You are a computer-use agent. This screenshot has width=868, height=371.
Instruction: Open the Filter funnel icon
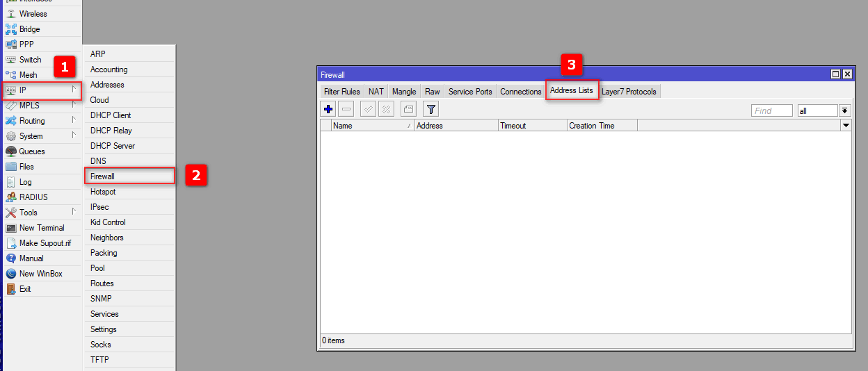(431, 109)
